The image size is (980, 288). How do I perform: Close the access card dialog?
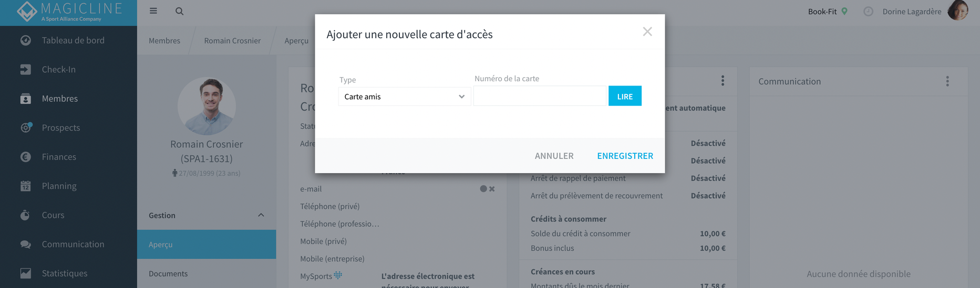[x=647, y=31]
